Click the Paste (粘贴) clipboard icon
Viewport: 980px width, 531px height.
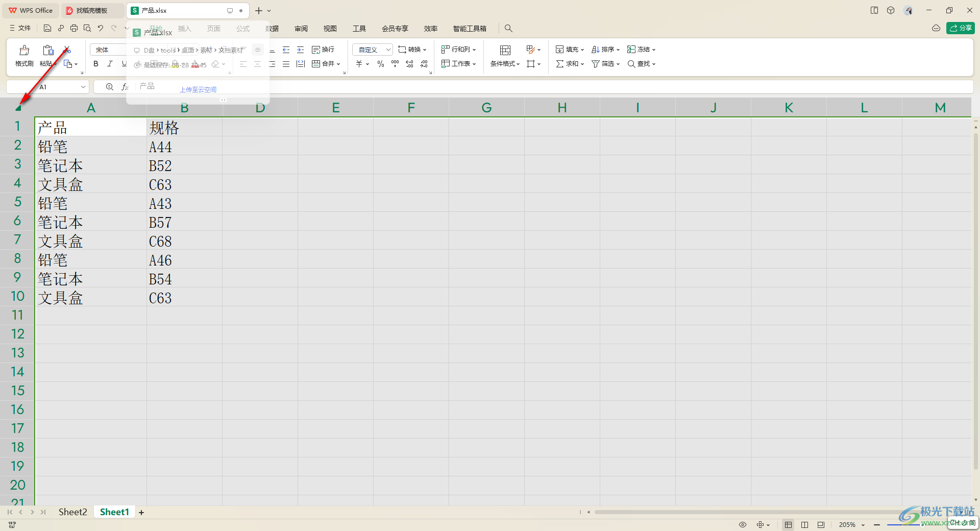[x=48, y=50]
